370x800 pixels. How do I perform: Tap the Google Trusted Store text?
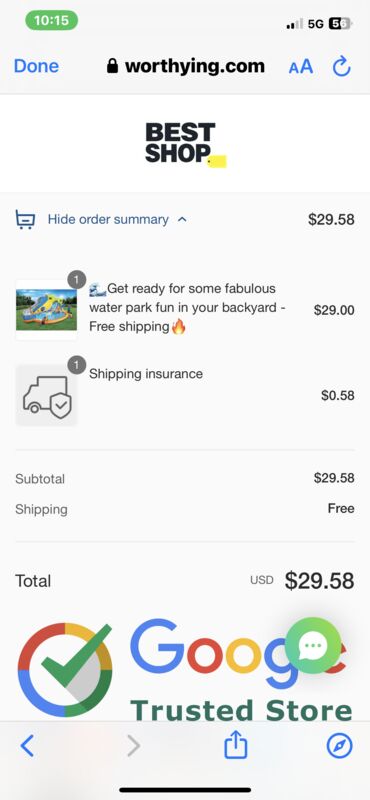click(241, 710)
